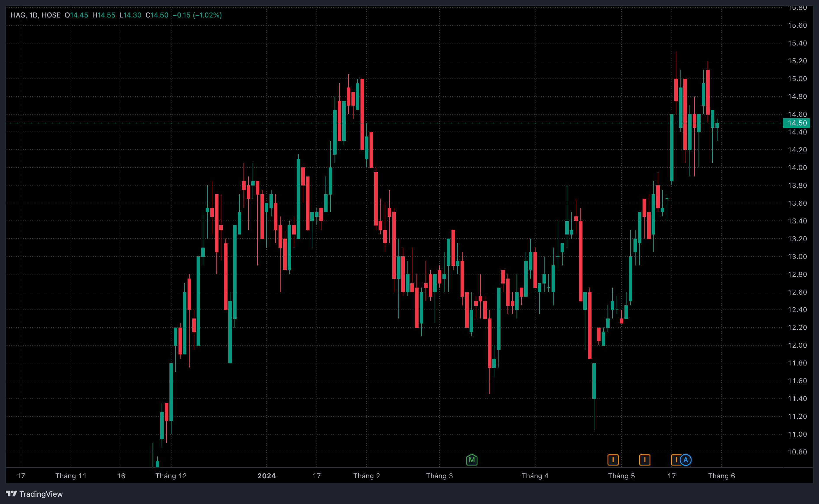Image resolution: width=819 pixels, height=504 pixels.
Task: Click the 12.00 price scale label
Action: pyautogui.click(x=797, y=345)
